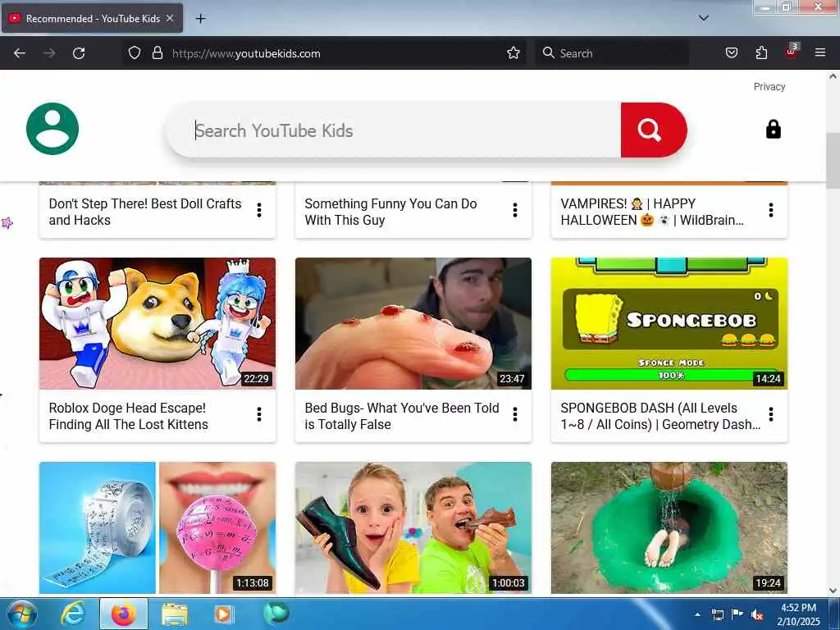Reload the page with refresh icon

tap(79, 53)
